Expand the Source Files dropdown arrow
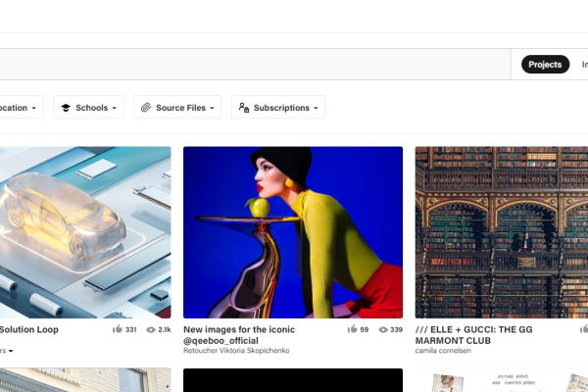The image size is (588, 392). coord(212,108)
